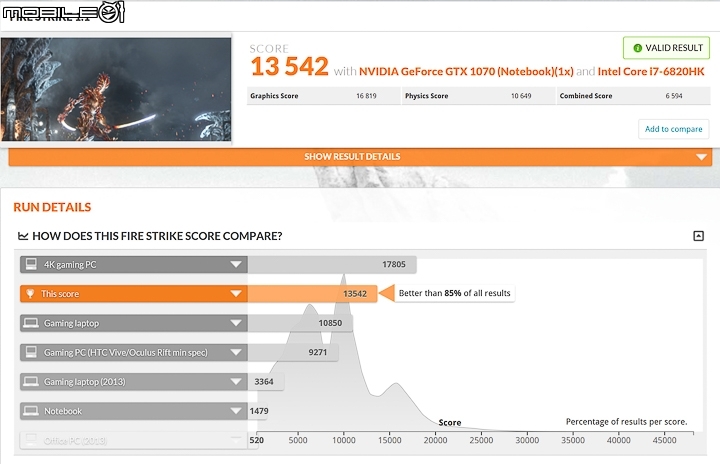This screenshot has width=720, height=464.
Task: Select the Physics Score cell
Action: tap(478, 96)
